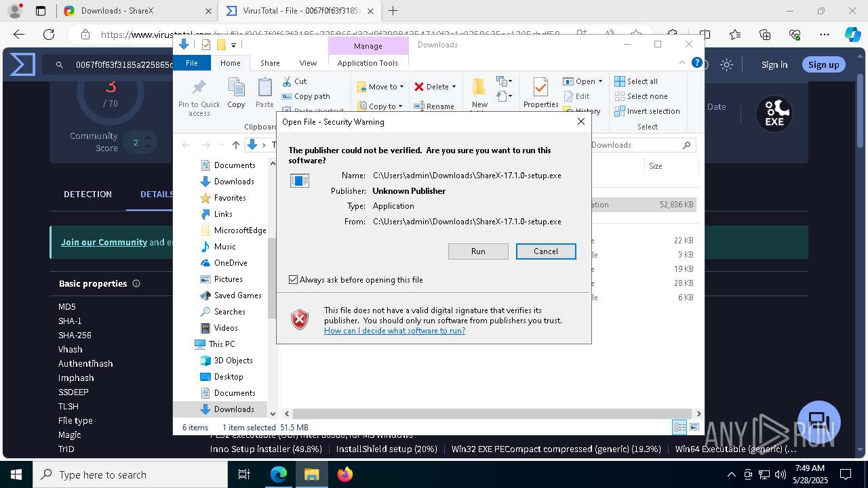This screenshot has width=868, height=488.
Task: Click Join our Community link
Action: tap(104, 242)
